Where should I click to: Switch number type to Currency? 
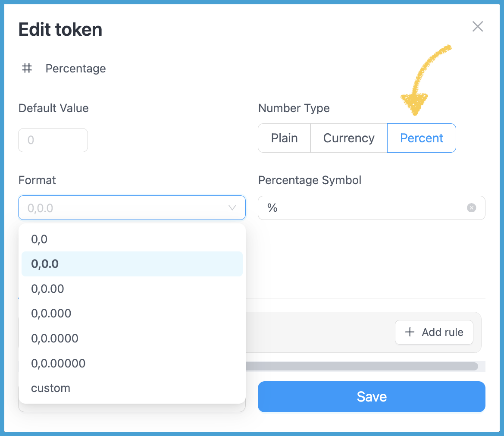(x=349, y=138)
